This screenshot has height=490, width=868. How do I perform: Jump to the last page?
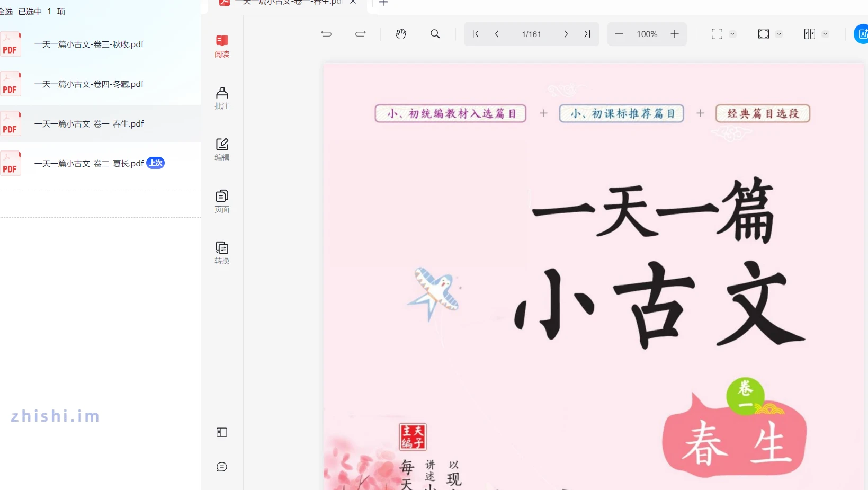[x=587, y=34]
